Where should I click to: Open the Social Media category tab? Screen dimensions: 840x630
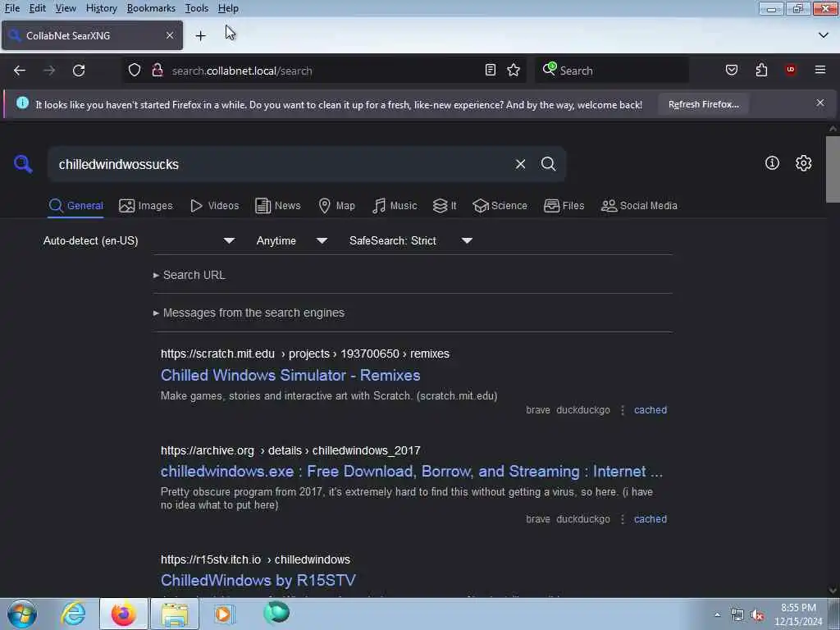pos(639,206)
